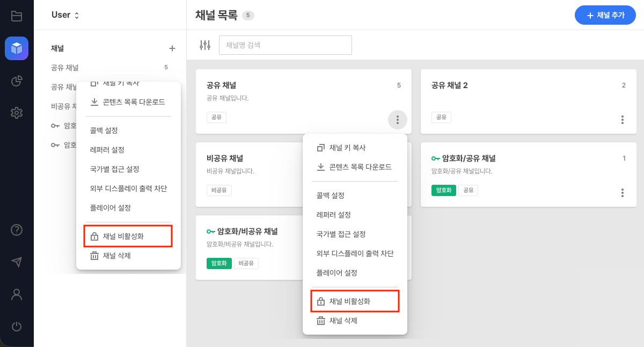Click the filter icon beside the search field

pyautogui.click(x=204, y=45)
